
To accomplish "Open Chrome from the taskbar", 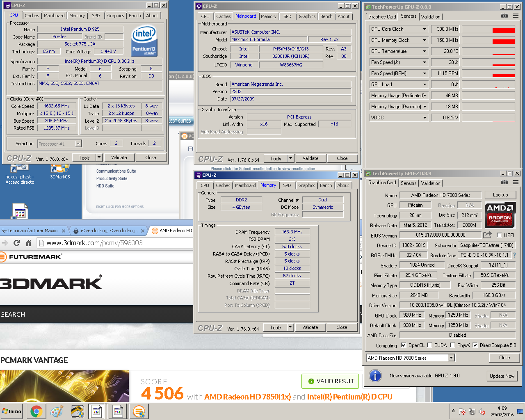I will coord(36,411).
